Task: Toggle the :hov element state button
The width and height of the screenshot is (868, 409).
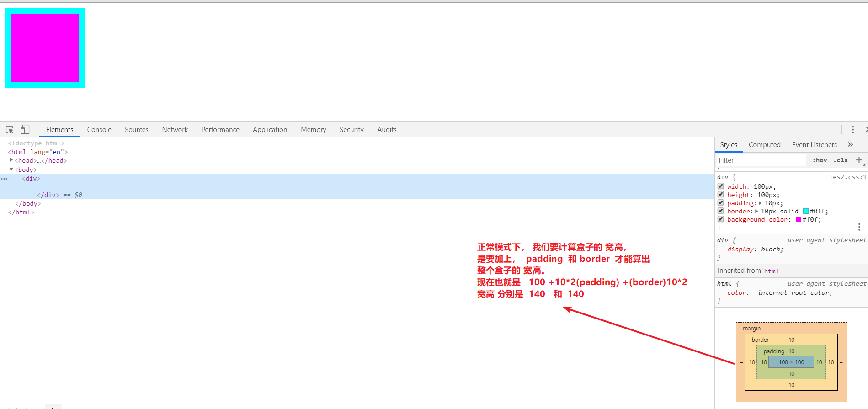Action: (x=820, y=160)
